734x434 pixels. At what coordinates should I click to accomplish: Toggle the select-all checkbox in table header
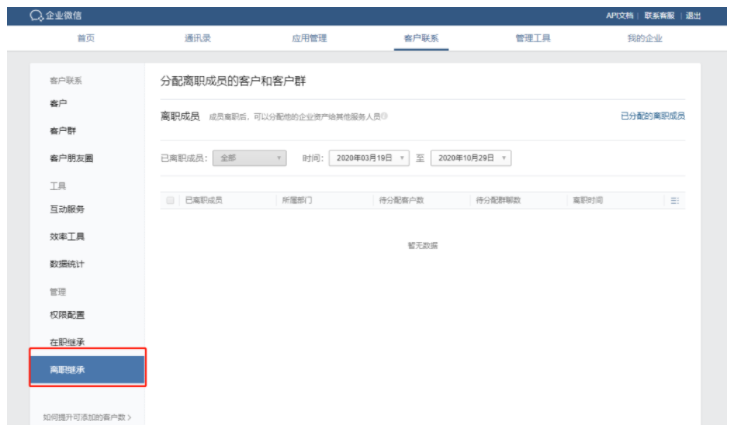coord(170,200)
